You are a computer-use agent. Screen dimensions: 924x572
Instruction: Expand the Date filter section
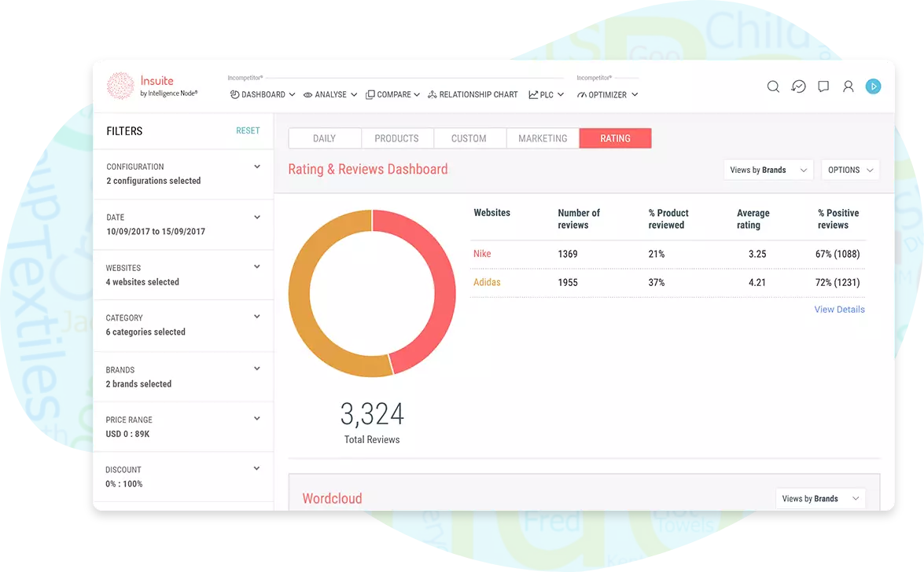pyautogui.click(x=257, y=217)
